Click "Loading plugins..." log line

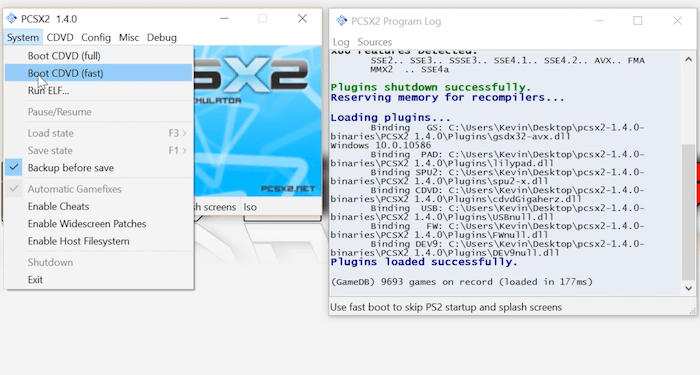pos(391,117)
